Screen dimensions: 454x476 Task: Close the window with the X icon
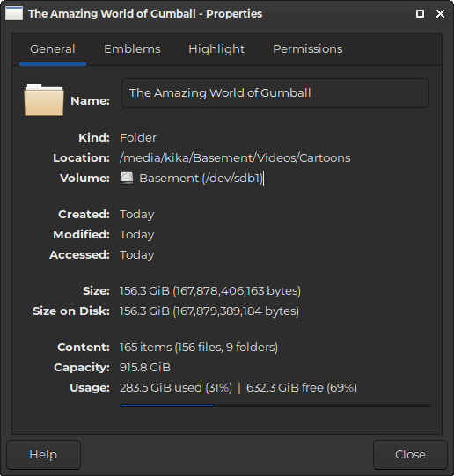pyautogui.click(x=440, y=14)
